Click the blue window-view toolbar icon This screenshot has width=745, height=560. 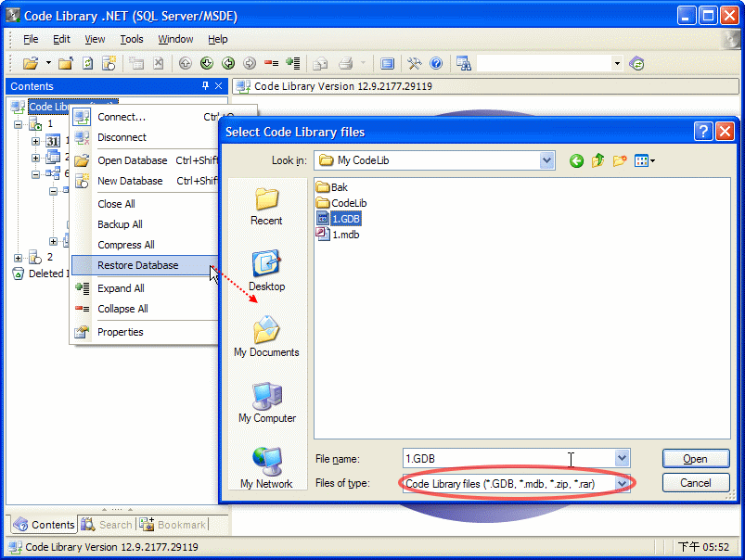click(387, 63)
